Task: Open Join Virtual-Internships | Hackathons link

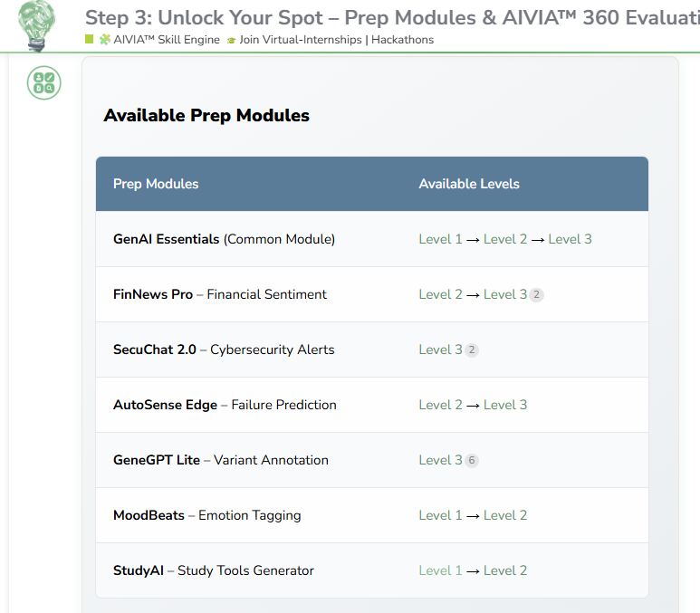Action: (x=336, y=40)
